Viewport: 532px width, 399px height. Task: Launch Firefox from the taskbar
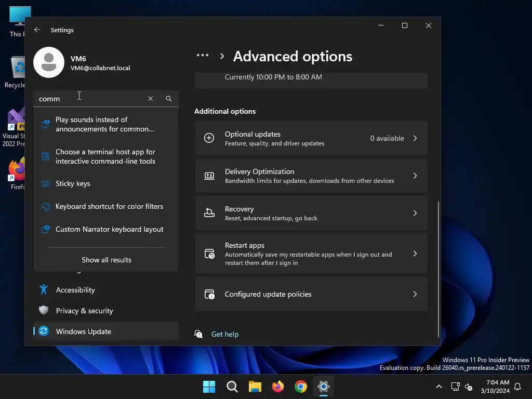click(278, 387)
